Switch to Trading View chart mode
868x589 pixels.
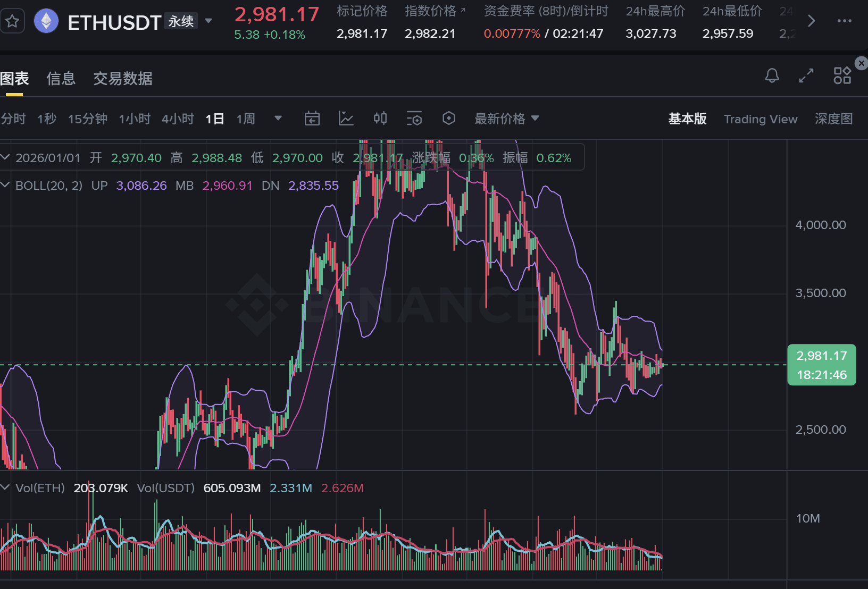coord(761,119)
